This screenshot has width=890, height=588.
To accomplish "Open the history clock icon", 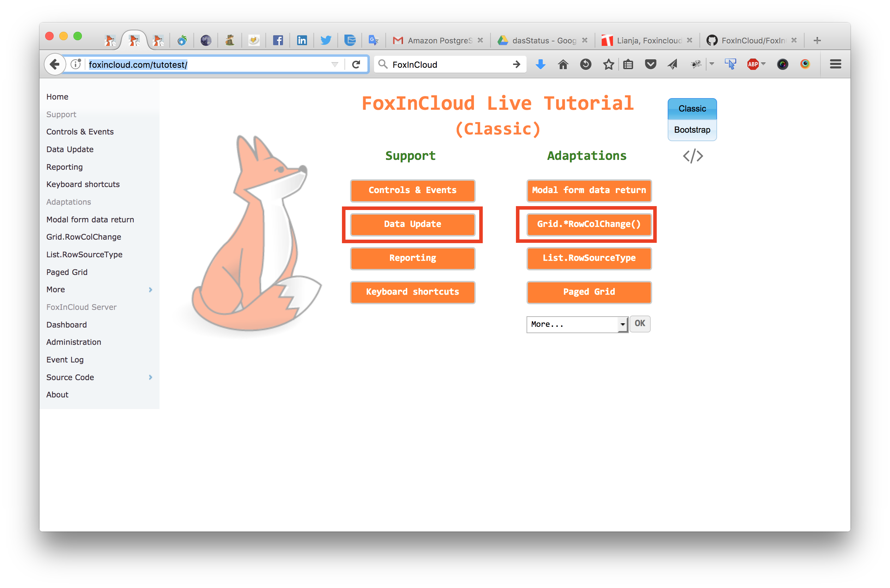I will pos(585,65).
